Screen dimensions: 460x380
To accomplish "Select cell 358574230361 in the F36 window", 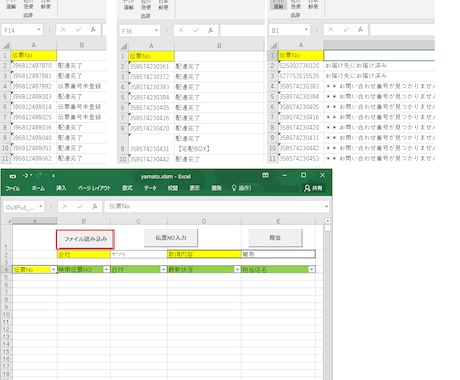I will coord(151,67).
